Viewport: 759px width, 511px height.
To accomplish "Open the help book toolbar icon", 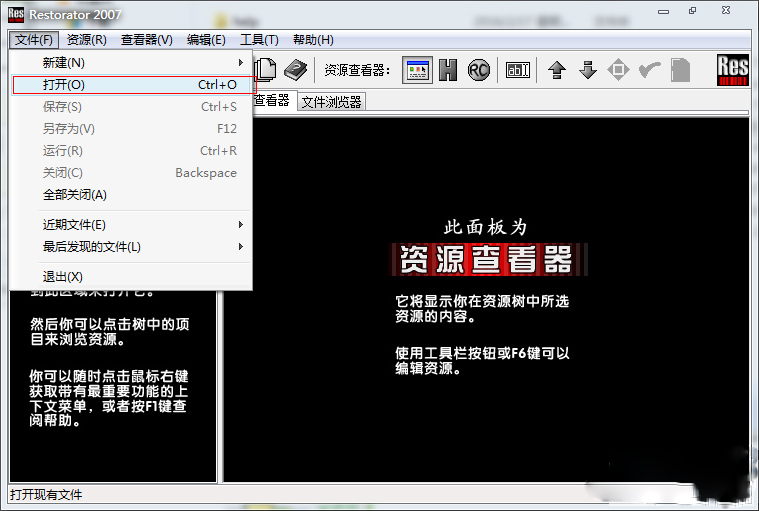I will click(295, 70).
